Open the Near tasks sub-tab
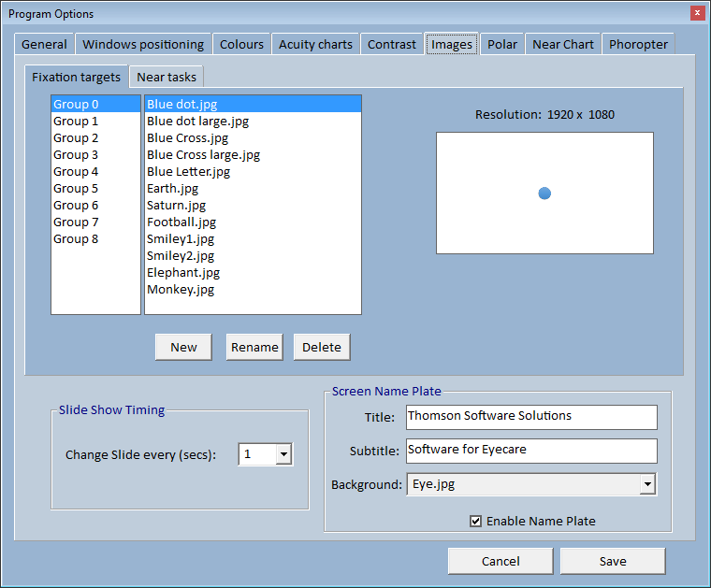 click(x=167, y=77)
